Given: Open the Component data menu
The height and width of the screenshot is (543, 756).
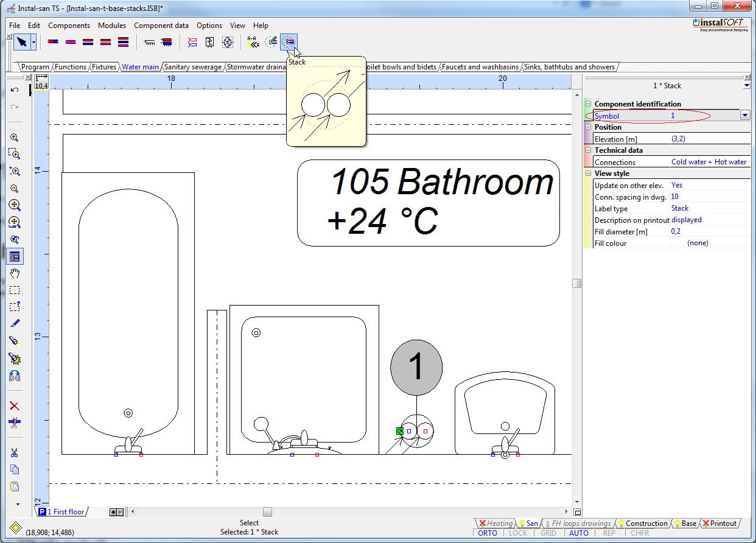Looking at the screenshot, I should [161, 26].
